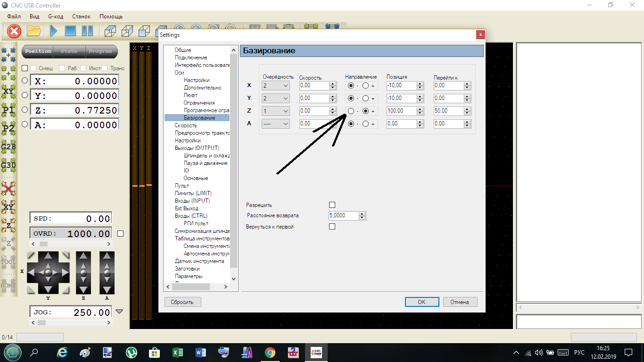Click the orange XY zero icon
This screenshot has width=644, height=362.
pyautogui.click(x=8, y=207)
